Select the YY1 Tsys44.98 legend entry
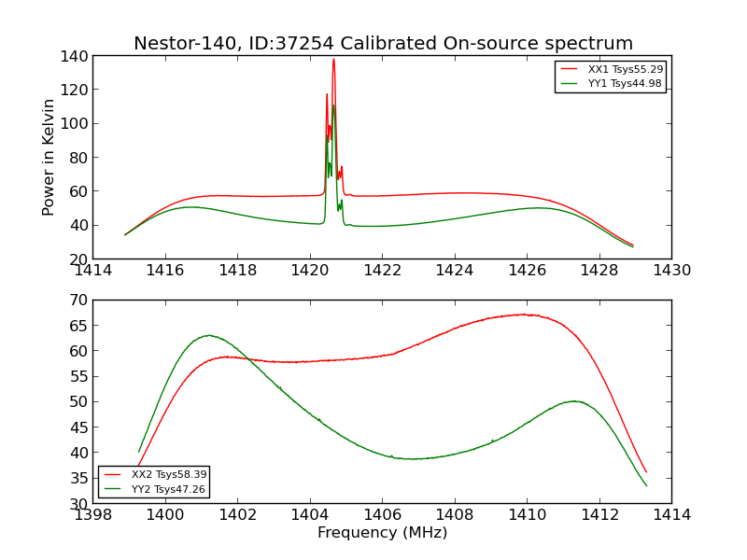Viewport: 747px width, 560px height. click(612, 83)
